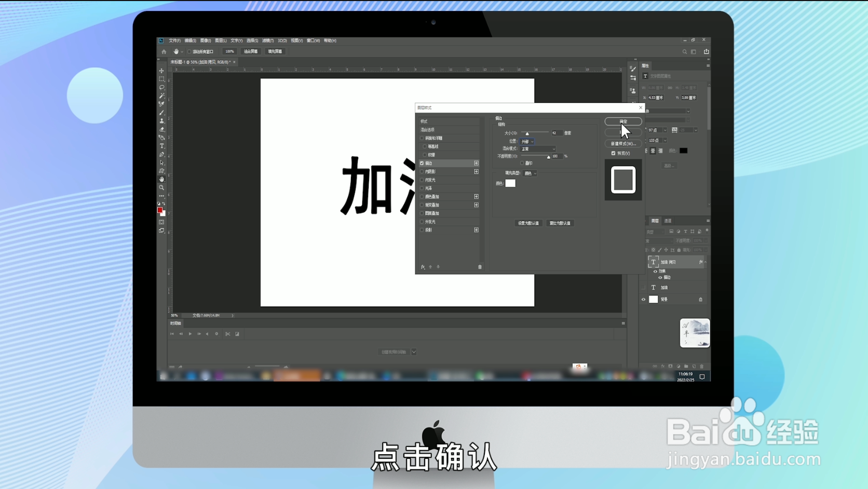Select the Move tool in the toolbar
Image resolution: width=868 pixels, height=489 pixels.
[162, 71]
